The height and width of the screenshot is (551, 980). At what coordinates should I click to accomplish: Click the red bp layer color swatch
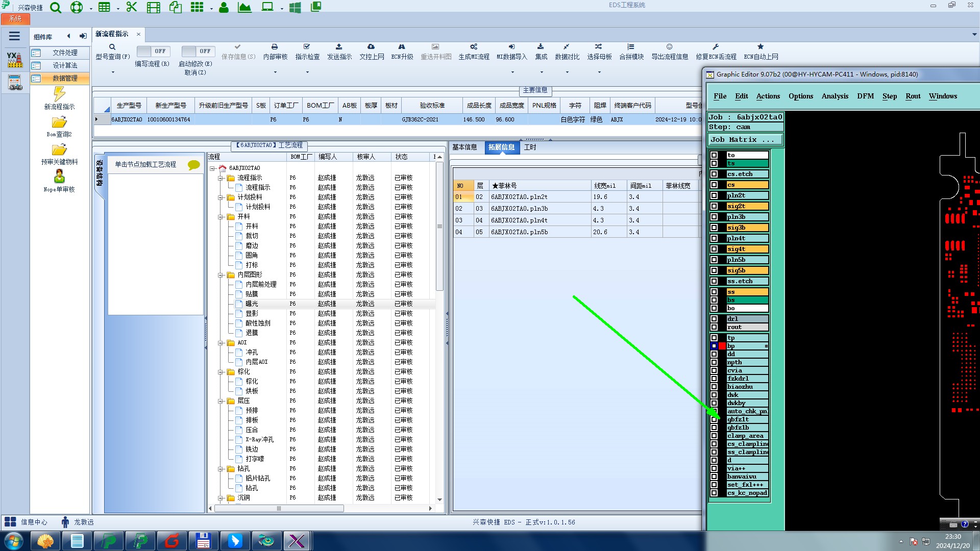coord(722,346)
